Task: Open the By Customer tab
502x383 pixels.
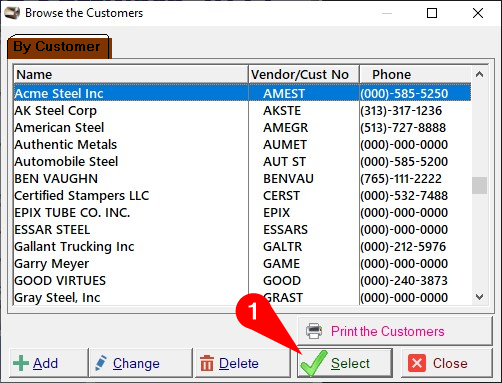Action: 58,47
